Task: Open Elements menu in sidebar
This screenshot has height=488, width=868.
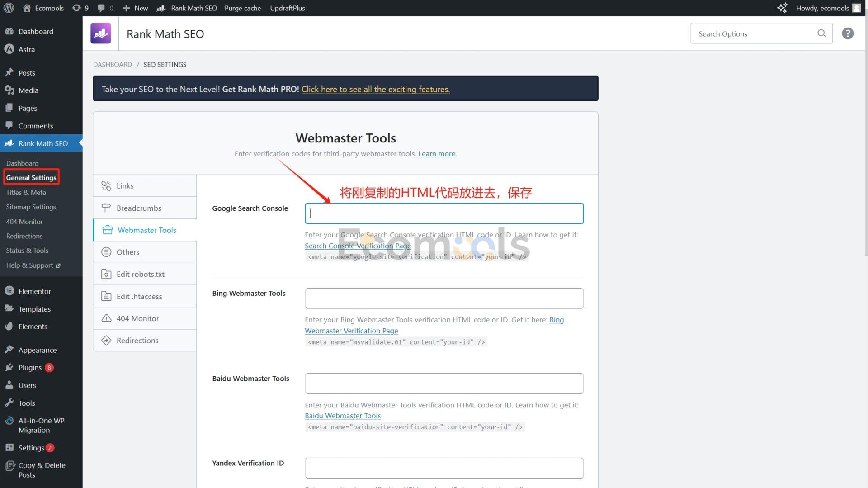Action: click(41, 327)
